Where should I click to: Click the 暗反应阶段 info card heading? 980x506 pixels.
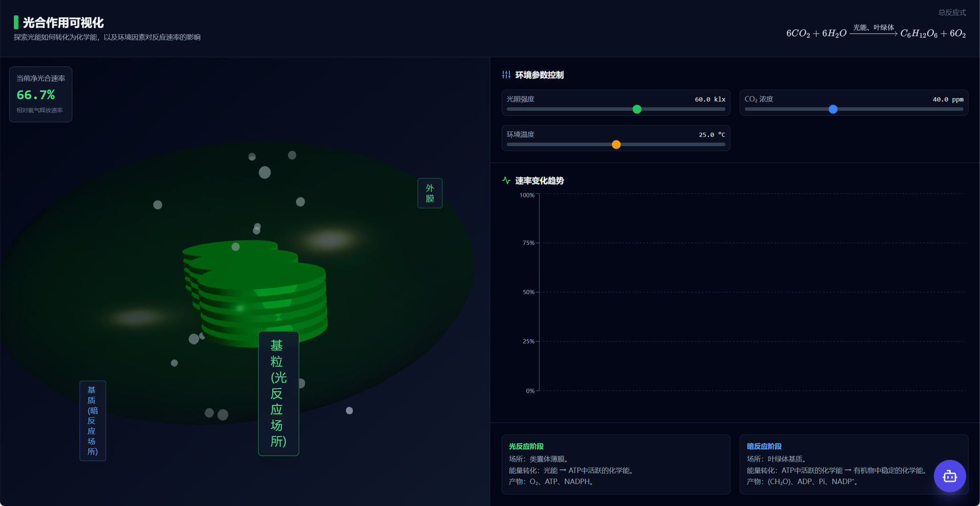pos(764,446)
